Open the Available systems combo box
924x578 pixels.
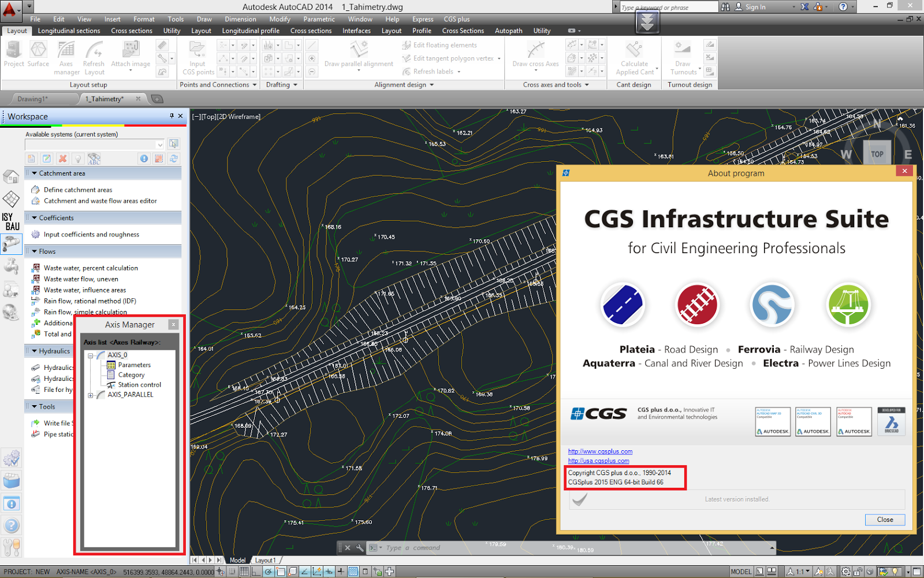[95, 144]
